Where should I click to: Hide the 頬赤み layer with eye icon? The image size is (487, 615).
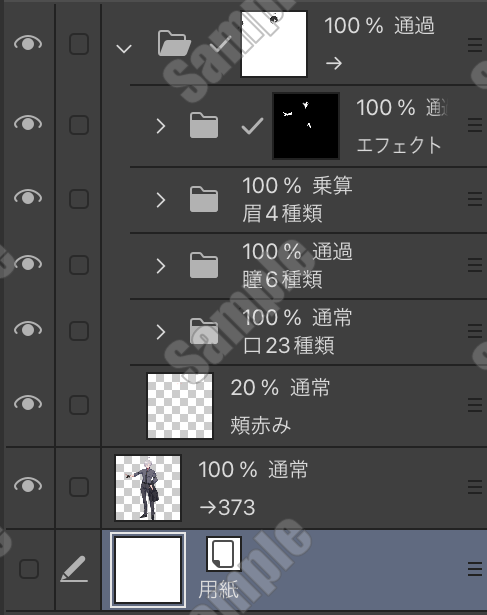tap(28, 403)
